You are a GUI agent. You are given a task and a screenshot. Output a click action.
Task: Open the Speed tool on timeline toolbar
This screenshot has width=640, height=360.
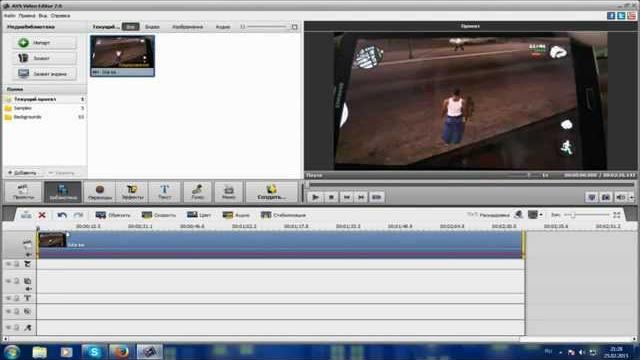pos(159,215)
